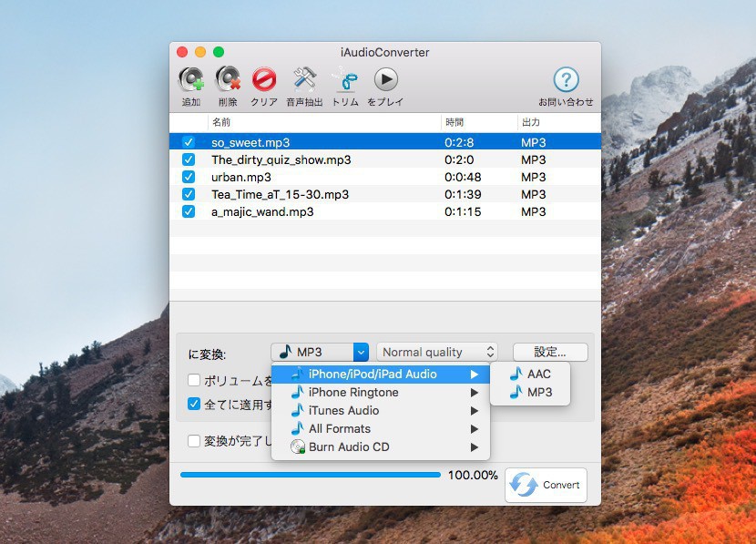Toggle the urban.mp3 file checkbox

point(189,177)
